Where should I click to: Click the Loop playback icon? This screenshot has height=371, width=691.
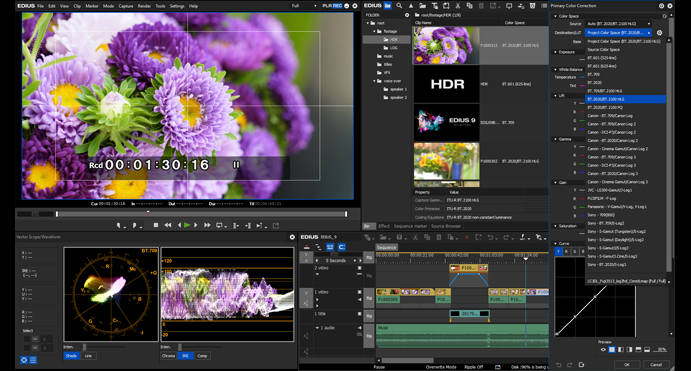pyautogui.click(x=219, y=226)
